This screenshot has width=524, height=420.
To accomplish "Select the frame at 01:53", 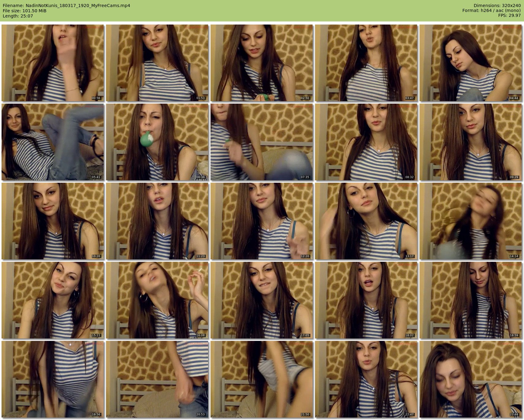I will 157,63.
